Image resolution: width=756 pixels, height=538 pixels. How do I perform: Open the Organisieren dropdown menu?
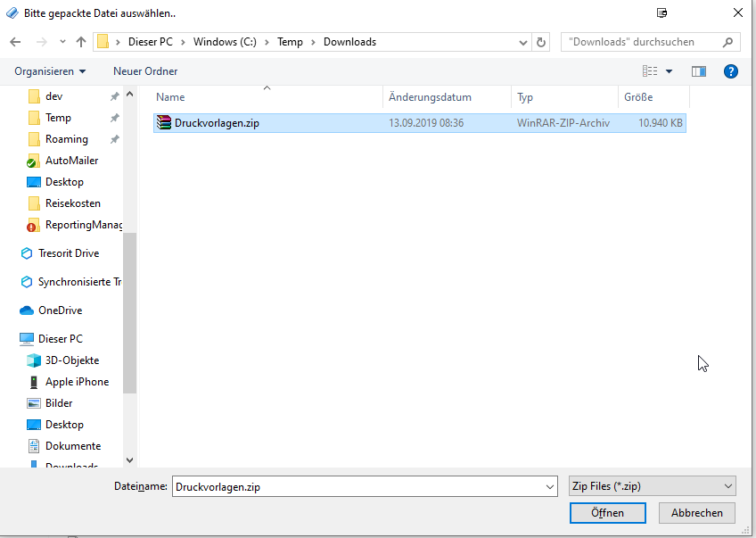(x=50, y=71)
